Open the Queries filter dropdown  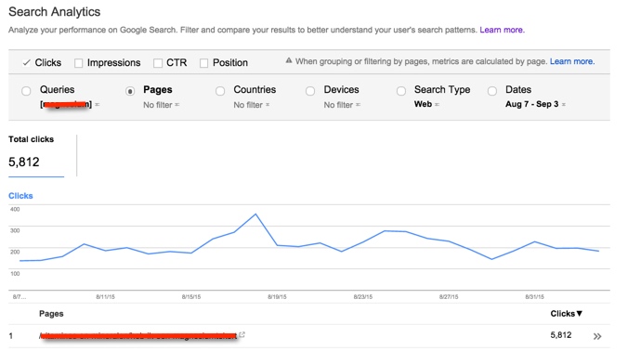[70, 105]
